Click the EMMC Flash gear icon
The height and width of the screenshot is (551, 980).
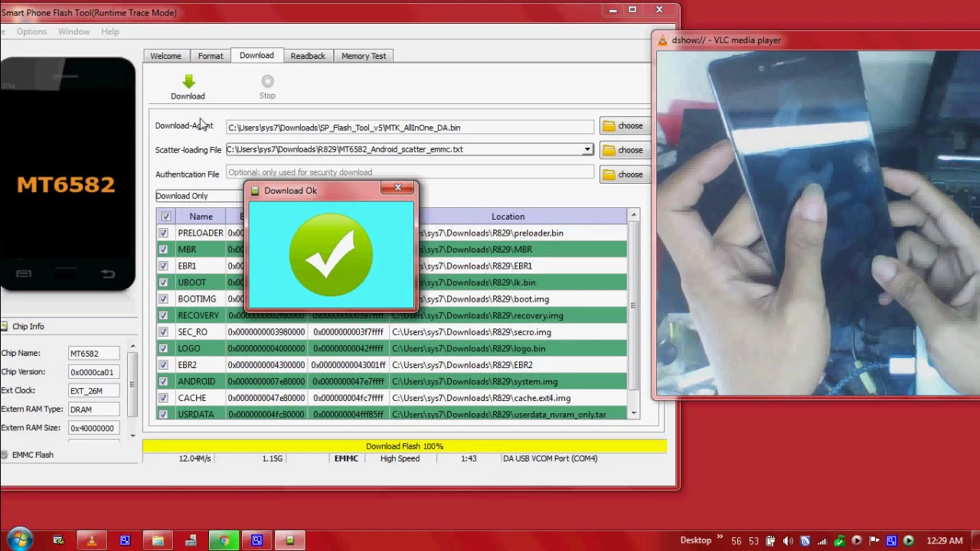(5, 455)
